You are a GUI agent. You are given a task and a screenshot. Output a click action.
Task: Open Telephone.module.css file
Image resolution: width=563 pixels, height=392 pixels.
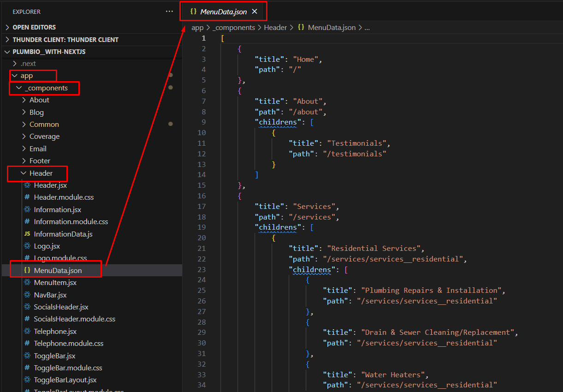[x=68, y=343]
